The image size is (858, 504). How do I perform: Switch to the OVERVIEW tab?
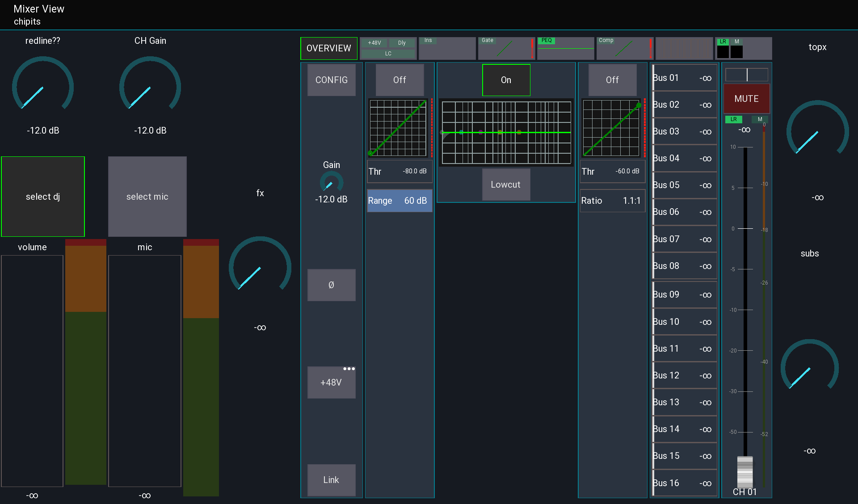pyautogui.click(x=328, y=48)
